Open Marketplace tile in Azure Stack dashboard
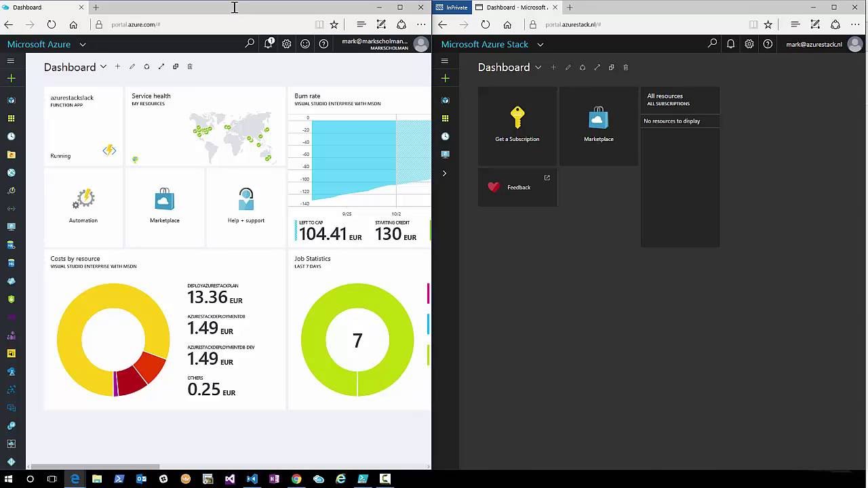 599,126
